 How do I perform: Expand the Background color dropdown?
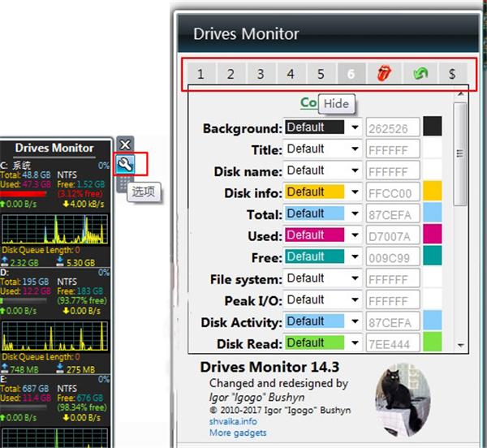[x=322, y=127]
